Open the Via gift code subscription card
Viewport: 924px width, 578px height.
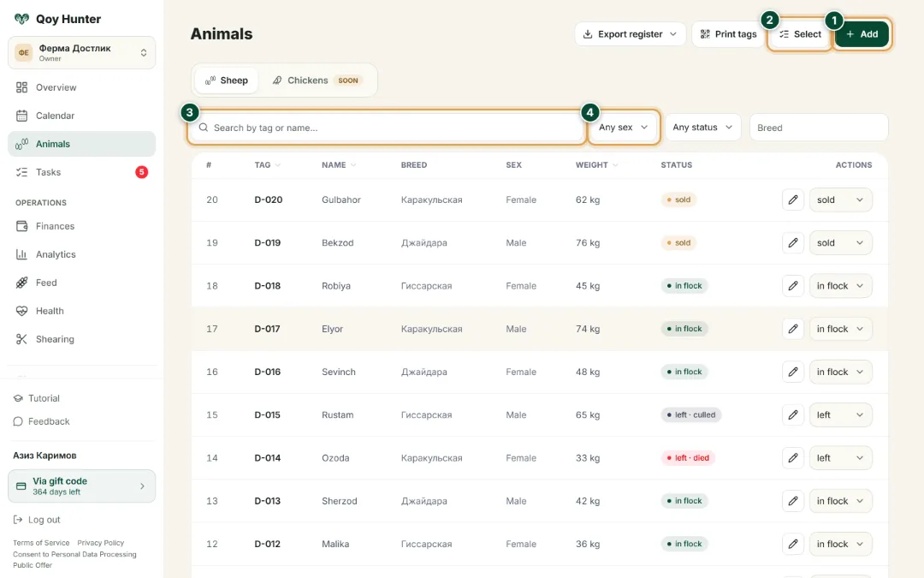(82, 486)
